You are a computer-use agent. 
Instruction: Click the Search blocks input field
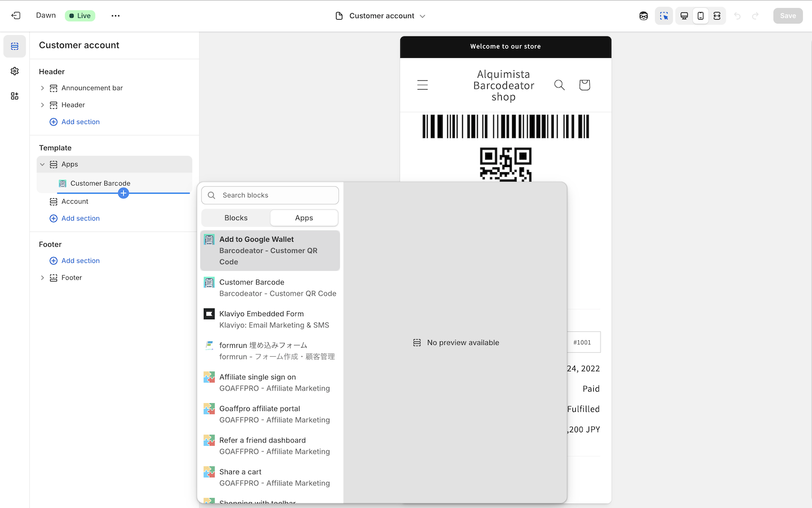[x=276, y=195]
